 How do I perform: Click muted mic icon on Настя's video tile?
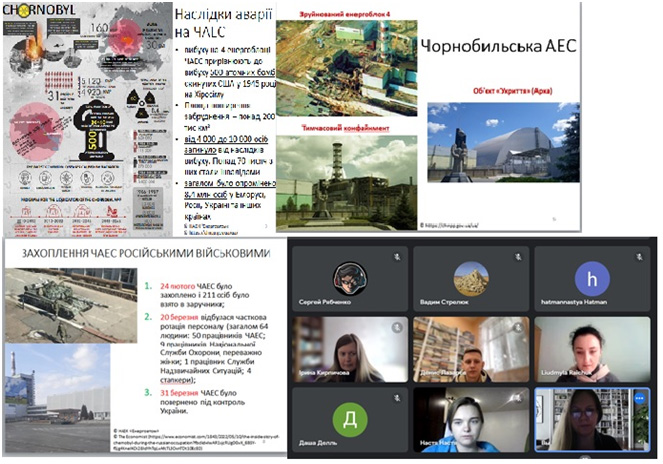[x=518, y=398]
